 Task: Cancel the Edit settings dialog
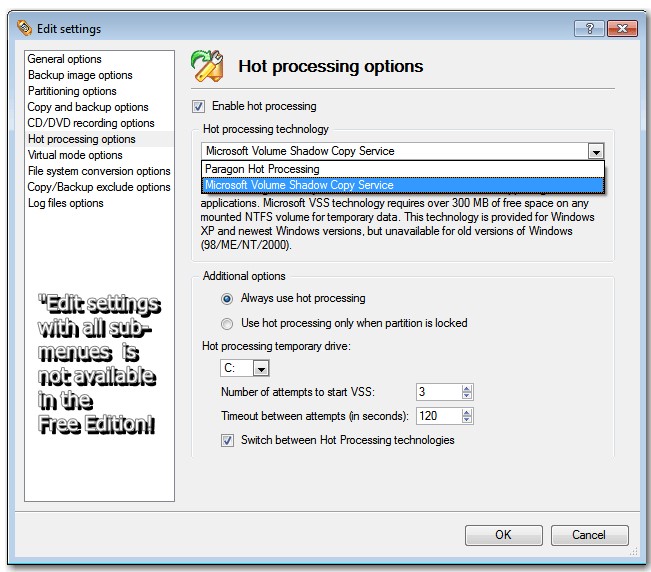589,535
